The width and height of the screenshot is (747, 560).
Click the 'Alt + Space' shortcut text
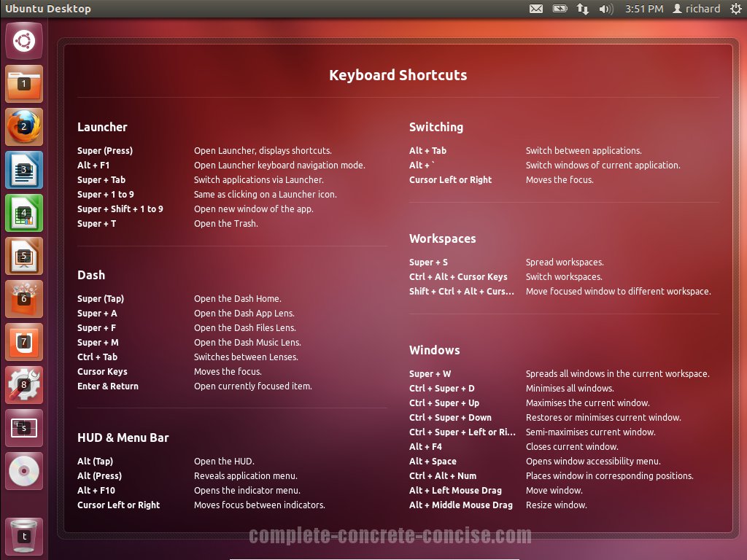(433, 462)
